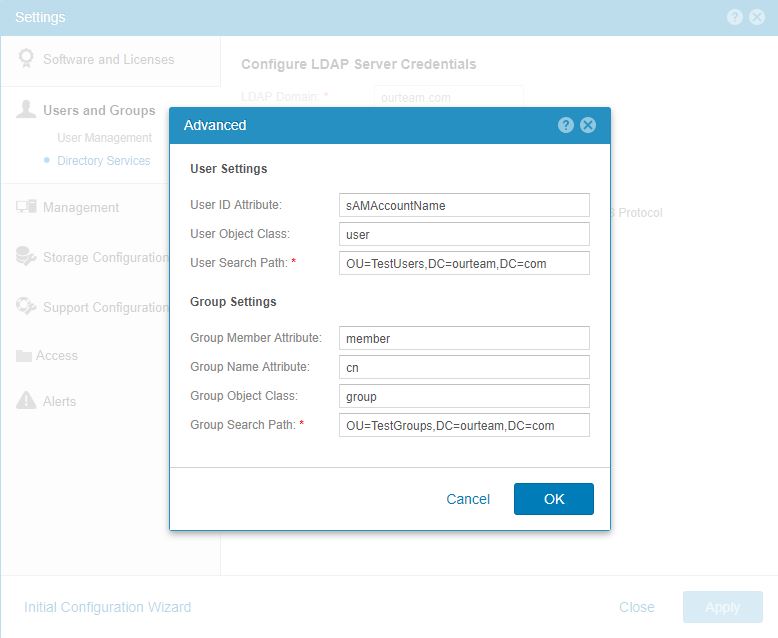The height and width of the screenshot is (638, 778).
Task: Open the Initial Configuration Wizard link
Action: (x=107, y=607)
